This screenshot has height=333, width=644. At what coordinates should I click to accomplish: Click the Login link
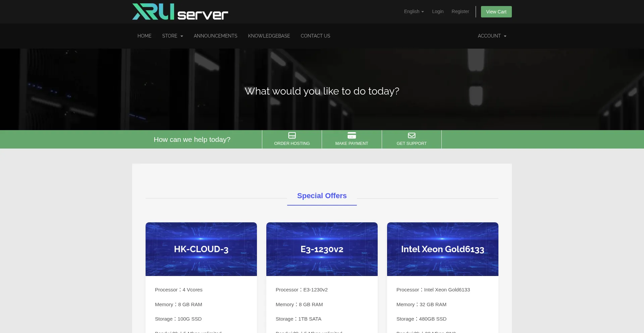click(438, 11)
